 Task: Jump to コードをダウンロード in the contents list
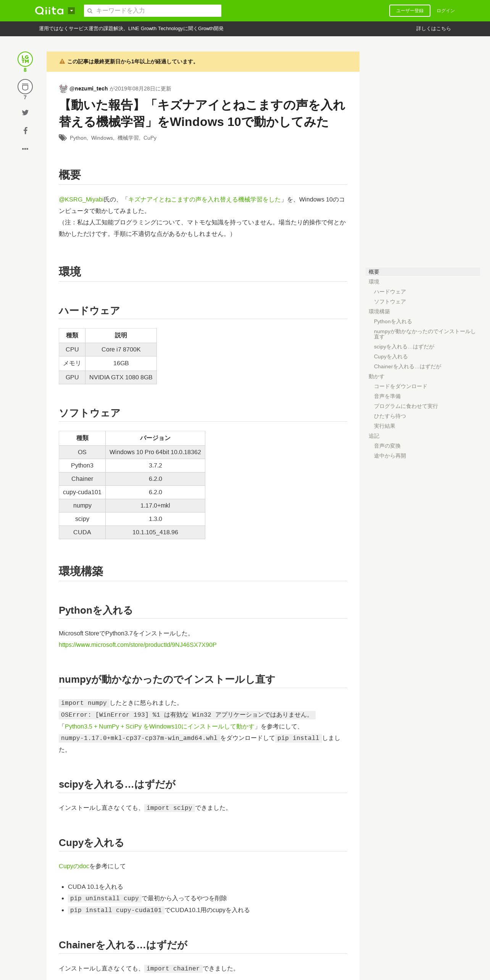(x=400, y=386)
